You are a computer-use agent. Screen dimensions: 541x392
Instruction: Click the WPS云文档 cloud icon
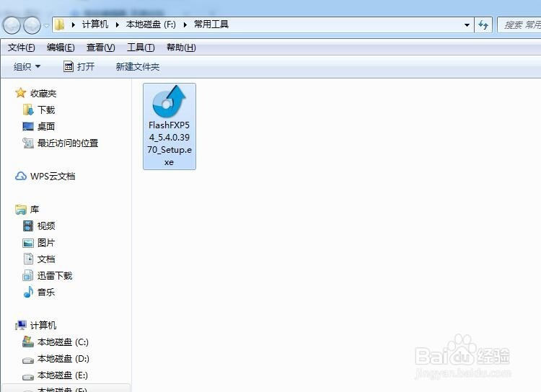21,176
